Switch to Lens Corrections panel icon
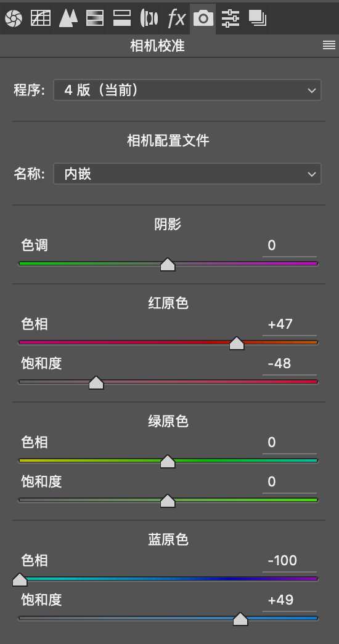 [149, 18]
